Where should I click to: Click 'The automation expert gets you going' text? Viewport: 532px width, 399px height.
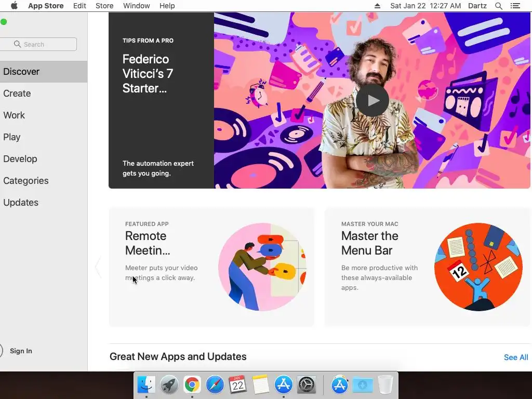click(158, 168)
